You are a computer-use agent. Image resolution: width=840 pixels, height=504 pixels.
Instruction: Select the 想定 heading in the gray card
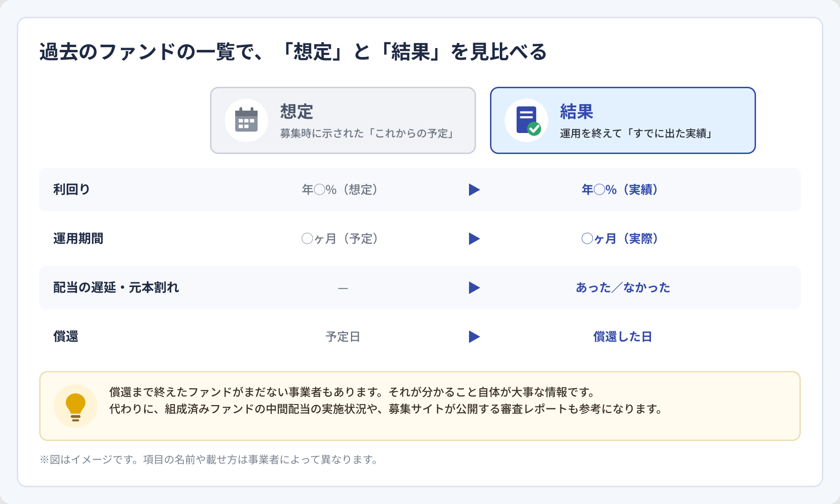[297, 112]
